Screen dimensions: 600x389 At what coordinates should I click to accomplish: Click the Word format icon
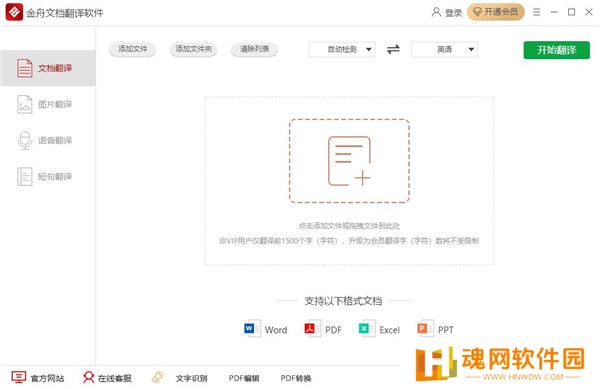pyautogui.click(x=252, y=329)
